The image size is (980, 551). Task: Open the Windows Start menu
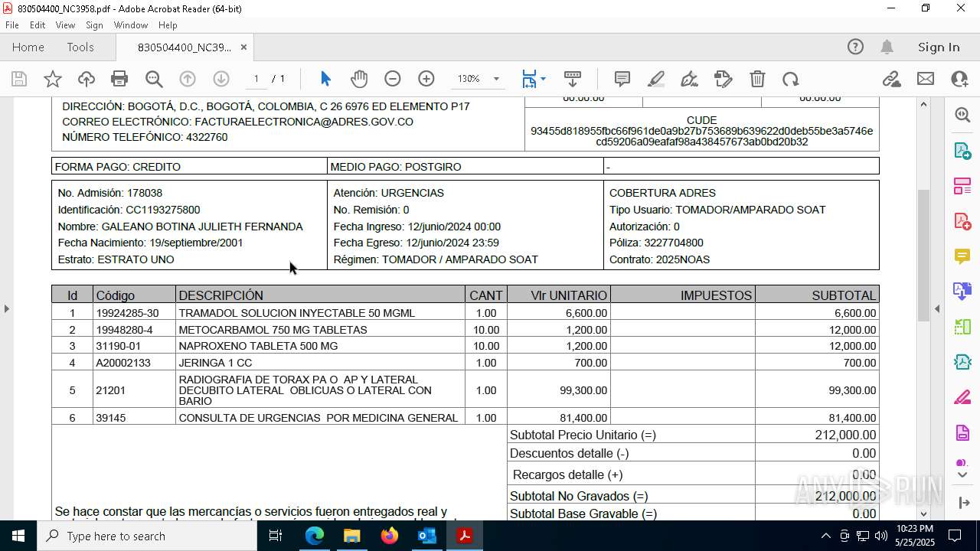pos(18,536)
